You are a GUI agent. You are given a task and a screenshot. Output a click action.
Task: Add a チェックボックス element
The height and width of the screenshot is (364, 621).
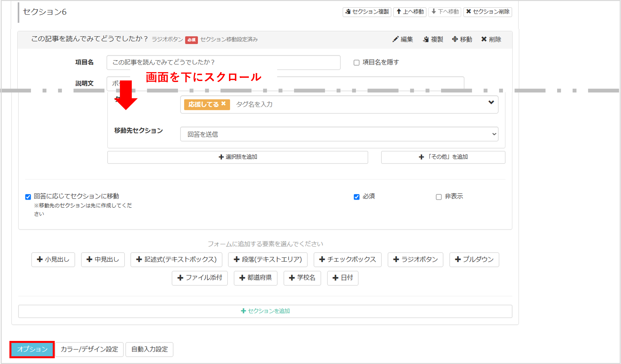[348, 260]
